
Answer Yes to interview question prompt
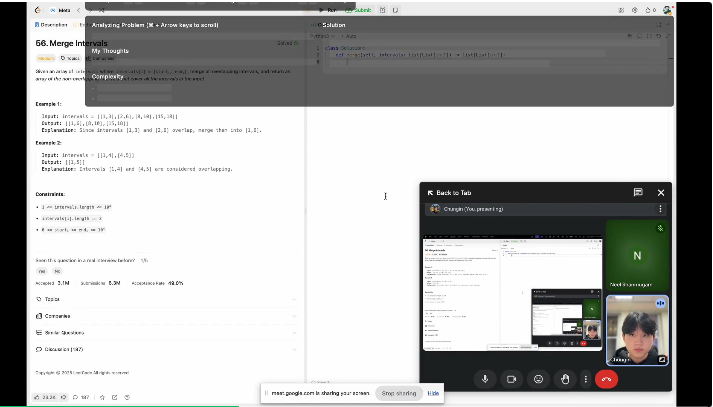42,271
